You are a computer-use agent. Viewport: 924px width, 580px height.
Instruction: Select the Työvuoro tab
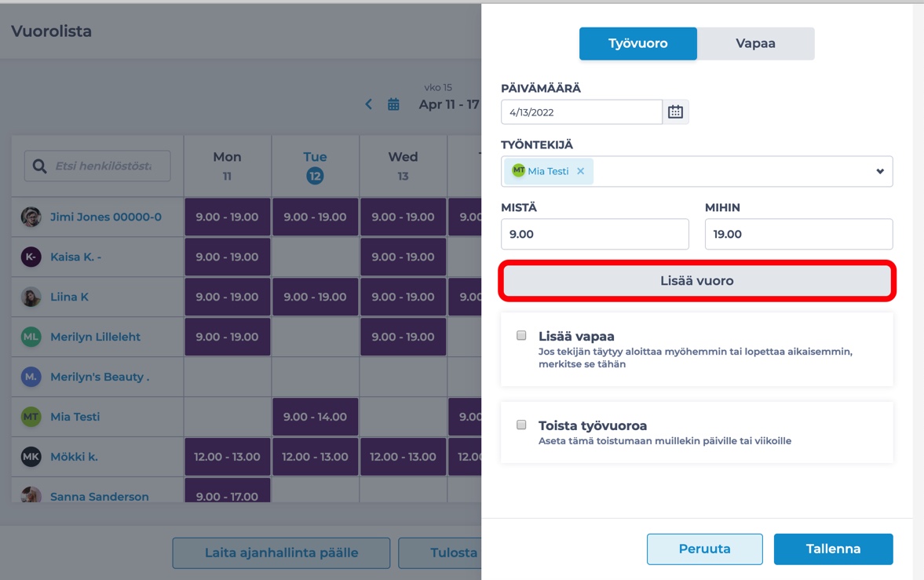pos(637,43)
